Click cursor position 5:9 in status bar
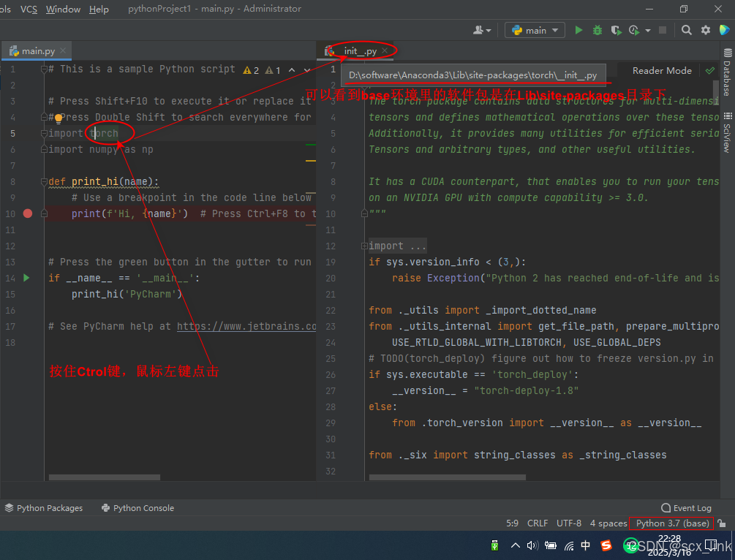This screenshot has height=560, width=735. pyautogui.click(x=513, y=523)
